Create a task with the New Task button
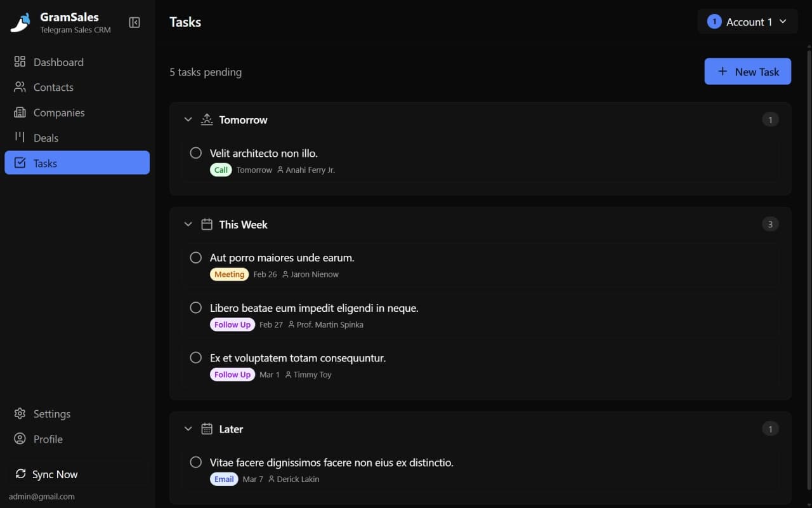The height and width of the screenshot is (508, 812). pos(747,71)
